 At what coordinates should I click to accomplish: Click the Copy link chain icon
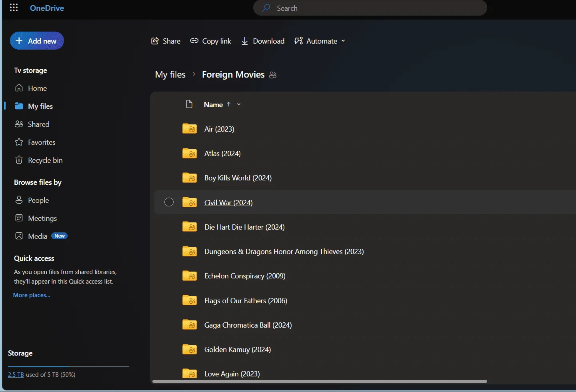194,41
